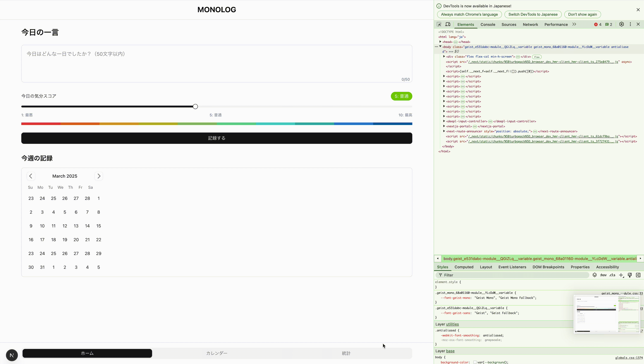The width and height of the screenshot is (644, 364).
Task: Click Don't show again button
Action: coord(582,15)
